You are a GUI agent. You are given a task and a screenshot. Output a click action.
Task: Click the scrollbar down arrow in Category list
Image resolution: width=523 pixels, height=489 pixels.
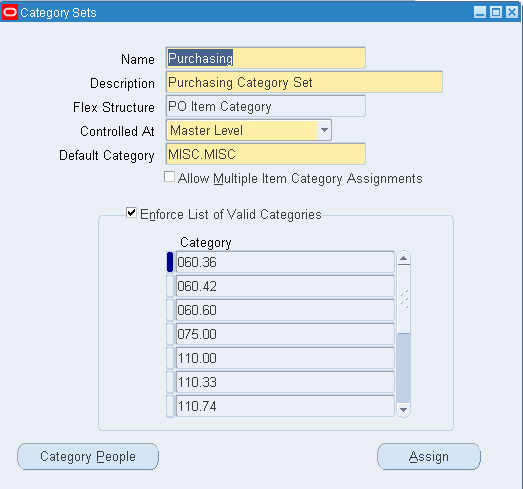(x=404, y=410)
